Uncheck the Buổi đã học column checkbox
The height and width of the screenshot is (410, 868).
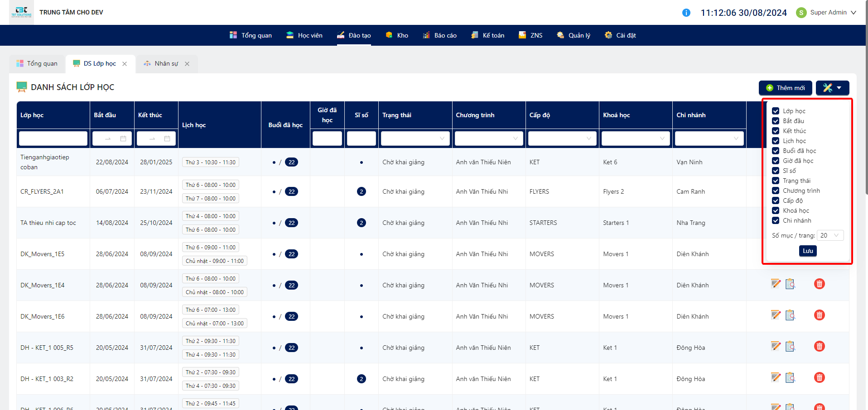point(776,151)
